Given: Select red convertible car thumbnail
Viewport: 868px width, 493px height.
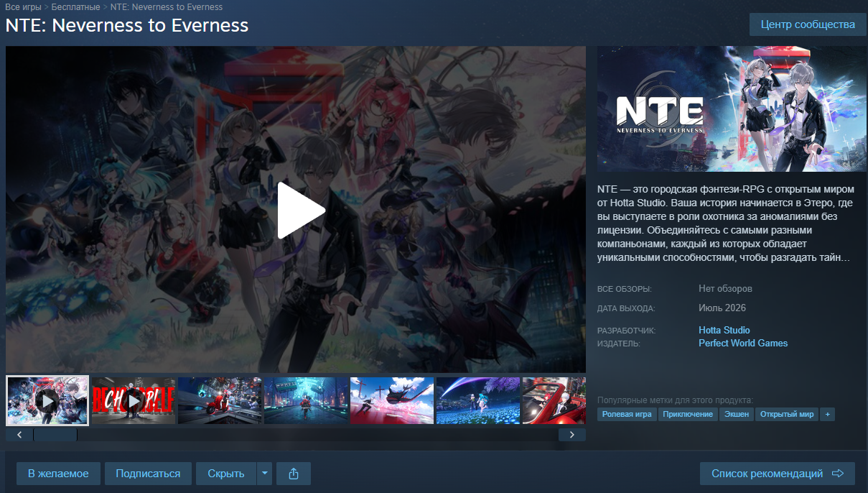Looking at the screenshot, I should click(x=554, y=400).
